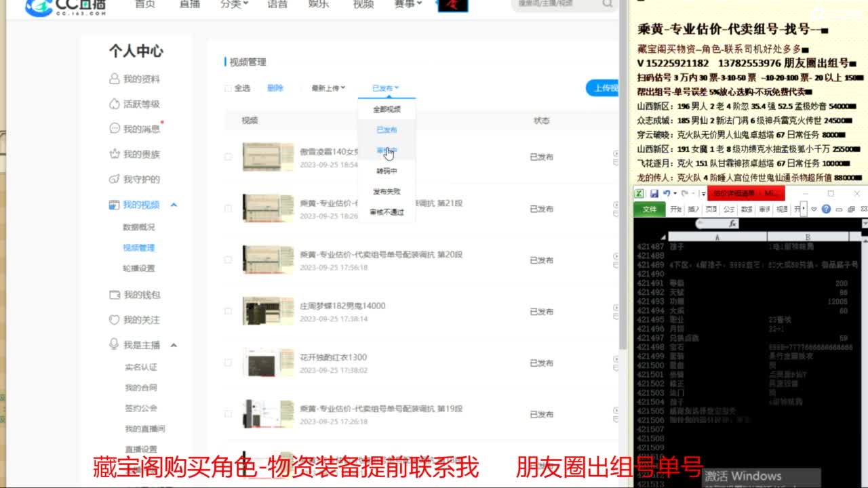Image resolution: width=868 pixels, height=488 pixels.
Task: Open the 分类 dropdown in top navigation
Action: [x=234, y=4]
